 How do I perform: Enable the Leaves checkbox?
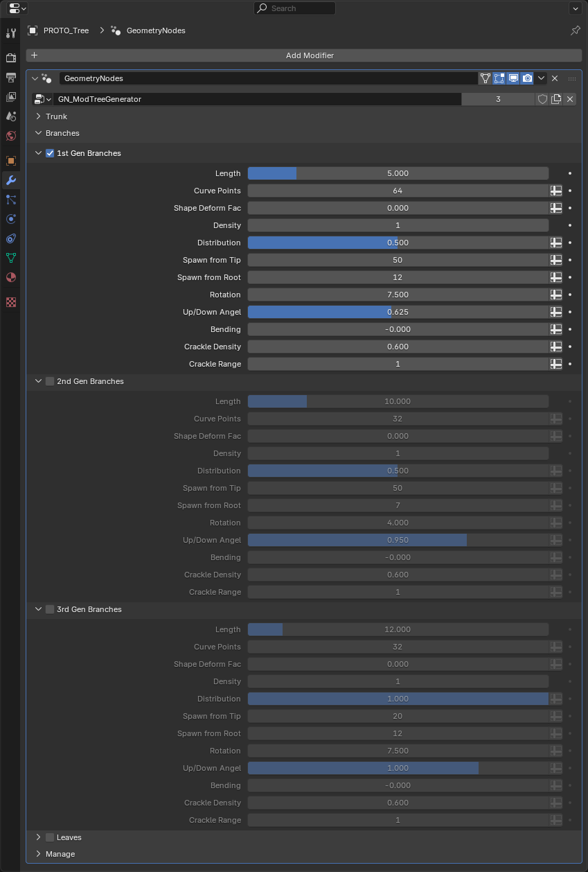tap(50, 837)
